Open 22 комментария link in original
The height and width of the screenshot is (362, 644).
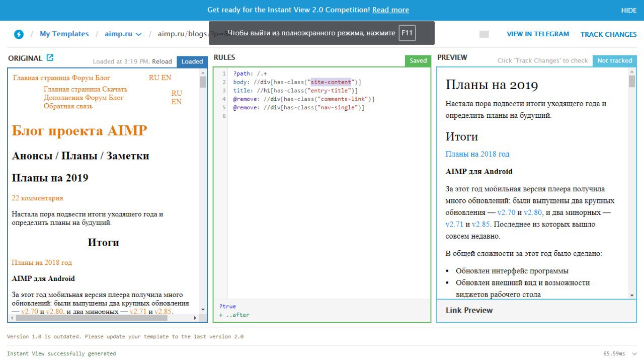[38, 198]
